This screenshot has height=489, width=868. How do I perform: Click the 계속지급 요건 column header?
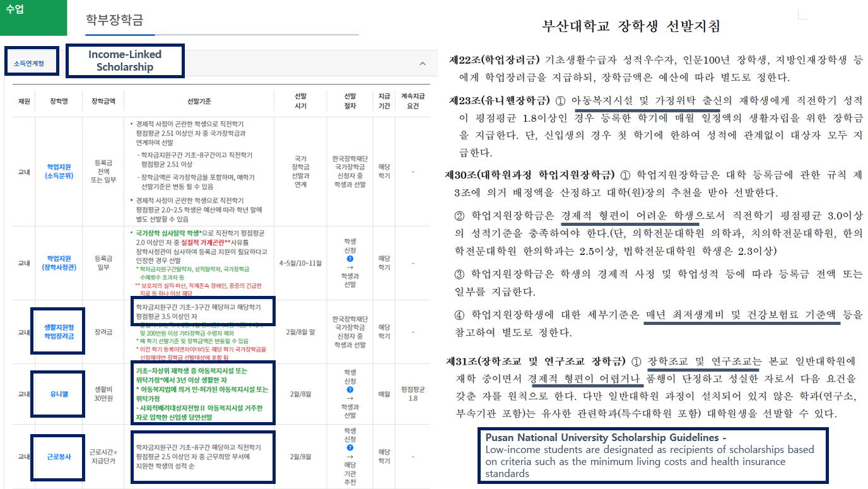coord(413,101)
